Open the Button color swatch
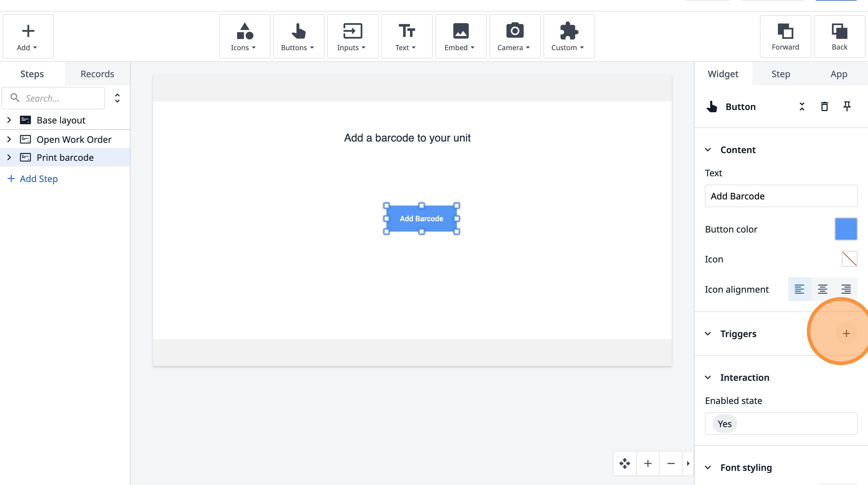This screenshot has width=868, height=485. (x=846, y=229)
